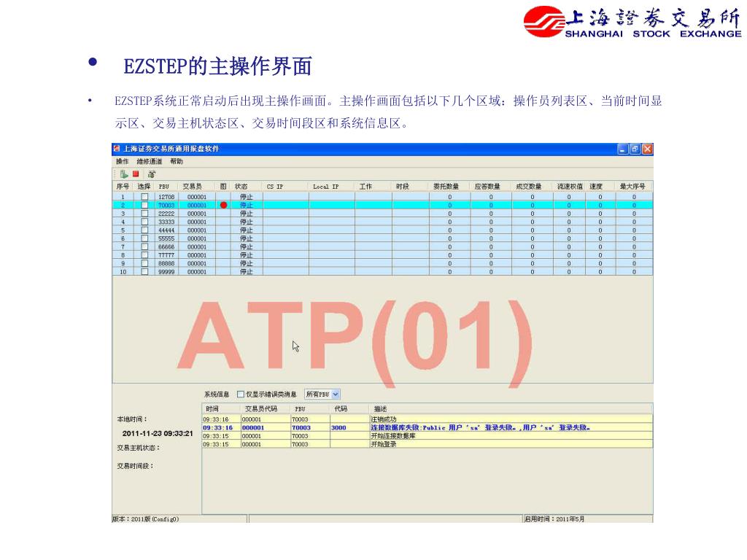Tick the checkbox for PBU 12708
Viewport: 747px width, 560px height.
(x=145, y=197)
